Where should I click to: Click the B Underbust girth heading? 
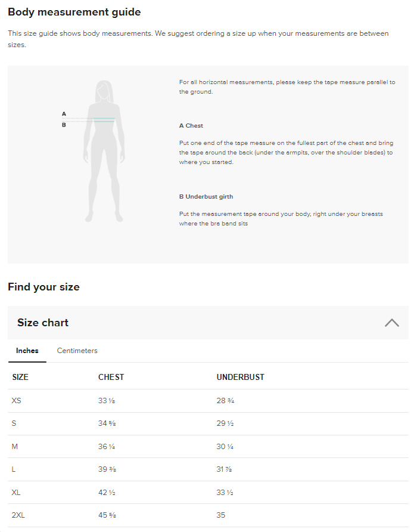pos(206,196)
